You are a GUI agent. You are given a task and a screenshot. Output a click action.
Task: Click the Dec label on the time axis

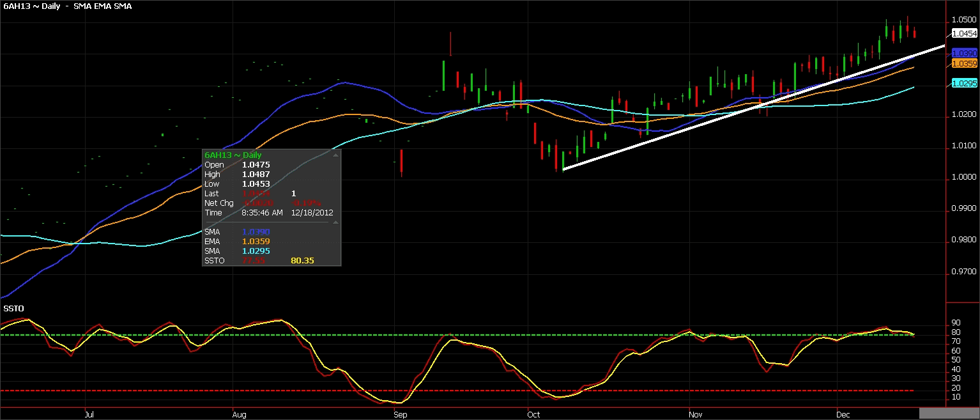[843, 414]
